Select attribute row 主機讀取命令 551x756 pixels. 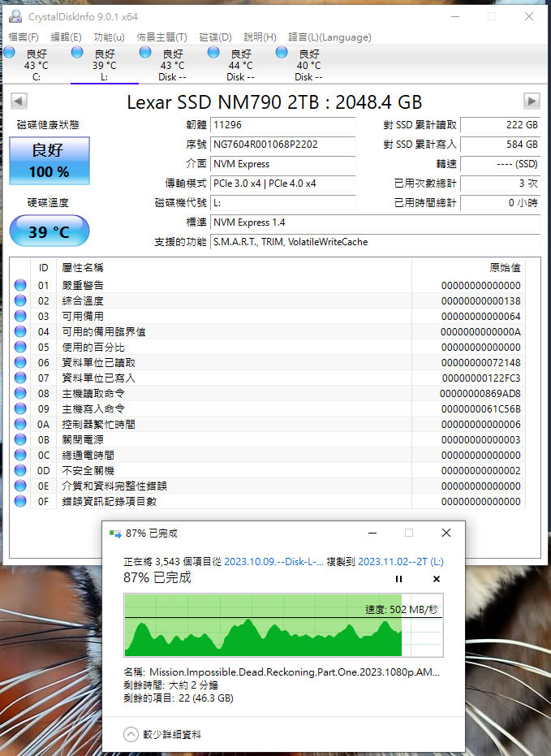[268, 393]
